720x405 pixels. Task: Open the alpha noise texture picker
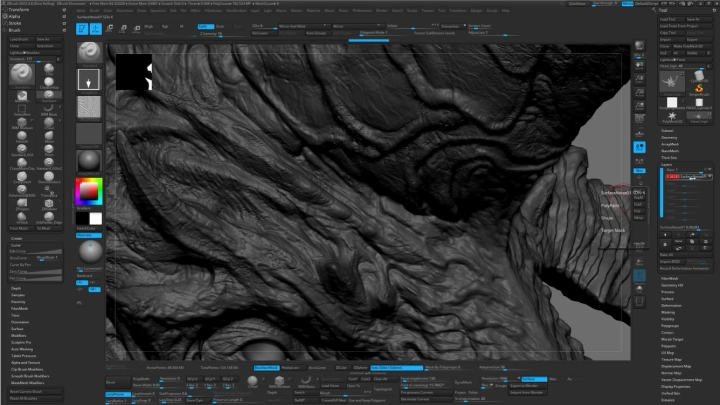pyautogui.click(x=89, y=108)
